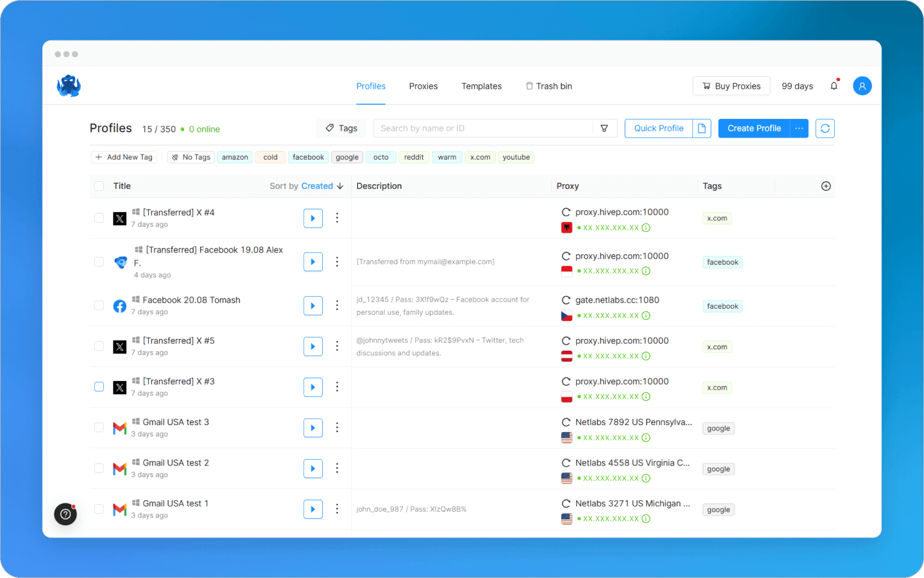This screenshot has width=924, height=578.
Task: Filter by the google tag chip
Action: (x=347, y=157)
